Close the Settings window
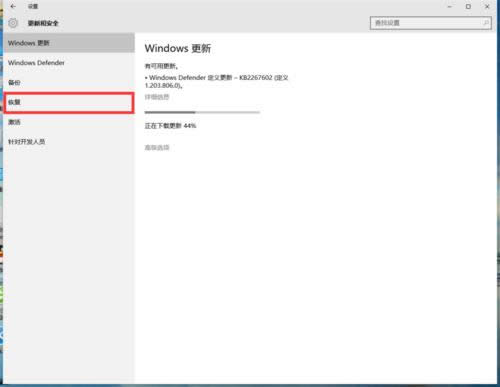The image size is (500, 387). tap(487, 6)
